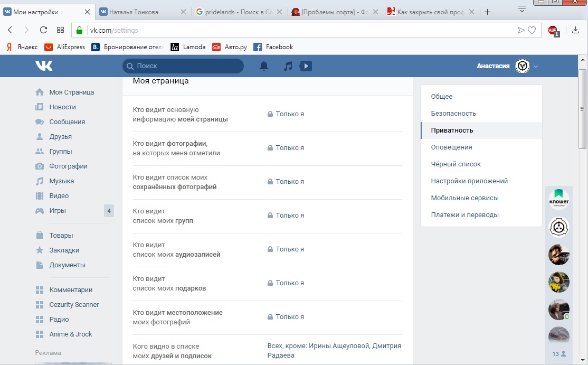Open the browser downloads arrow icon
588x365 pixels.
[576, 30]
